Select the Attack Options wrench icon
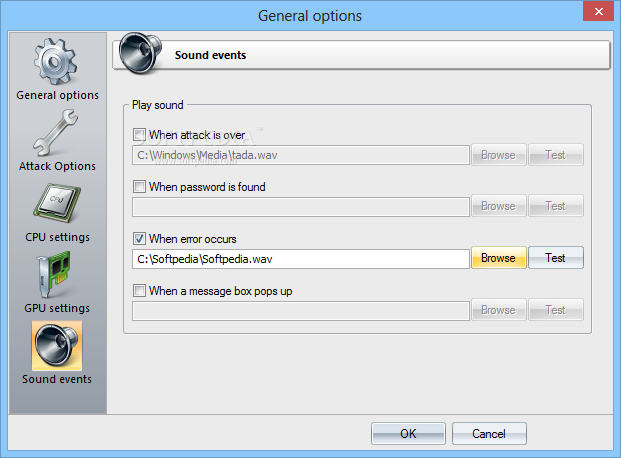This screenshot has height=458, width=621. point(56,132)
